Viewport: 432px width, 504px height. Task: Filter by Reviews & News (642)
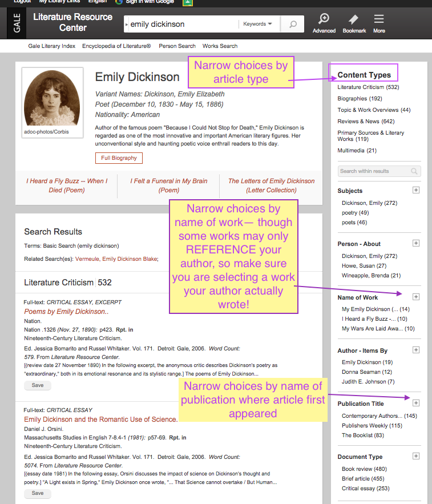point(366,121)
